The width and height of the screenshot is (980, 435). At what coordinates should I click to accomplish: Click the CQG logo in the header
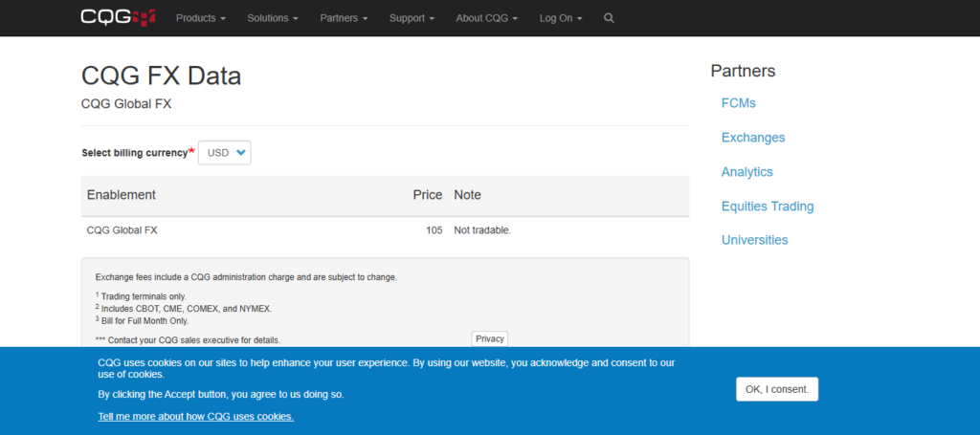click(117, 17)
